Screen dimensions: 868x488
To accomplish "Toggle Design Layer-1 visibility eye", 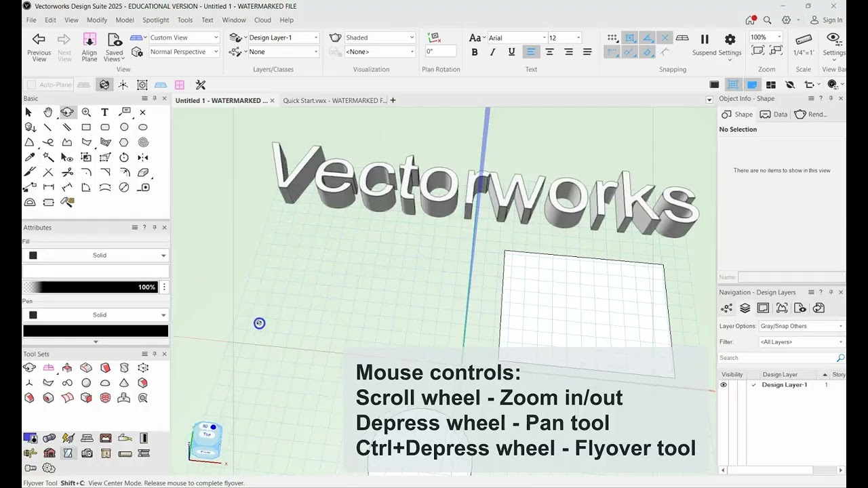I will click(724, 385).
